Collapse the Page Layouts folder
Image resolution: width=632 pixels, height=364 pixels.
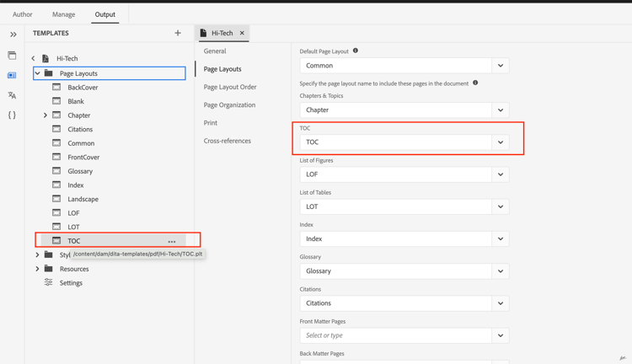37,73
